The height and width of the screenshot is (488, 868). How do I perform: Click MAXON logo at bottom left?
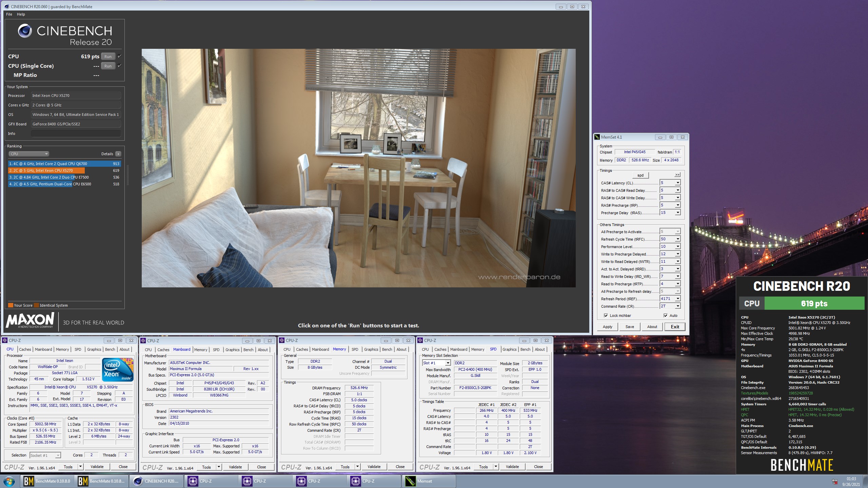coord(30,320)
